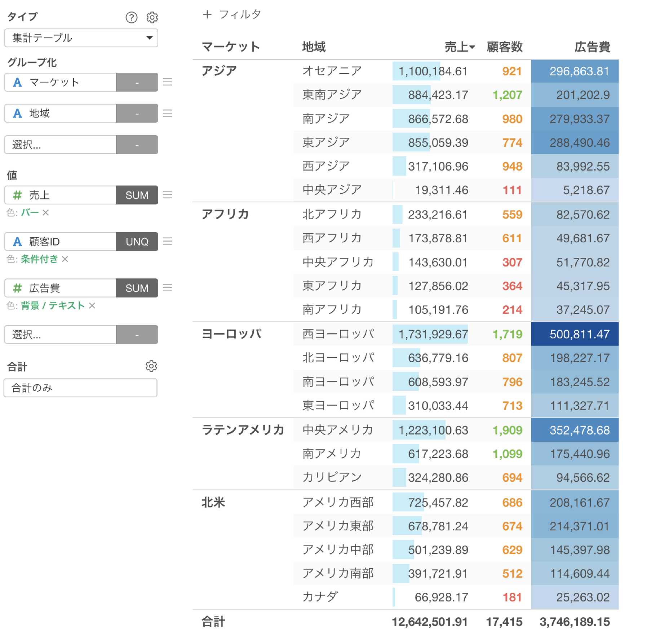The image size is (651, 644).
Task: Click the drag handle beside 売上 value
Action: click(x=167, y=195)
